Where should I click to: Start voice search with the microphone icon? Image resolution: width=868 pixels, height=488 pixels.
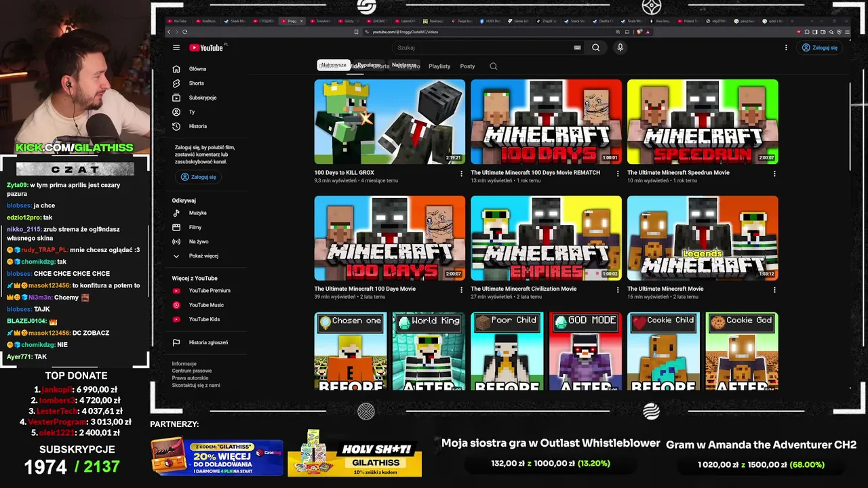[620, 47]
